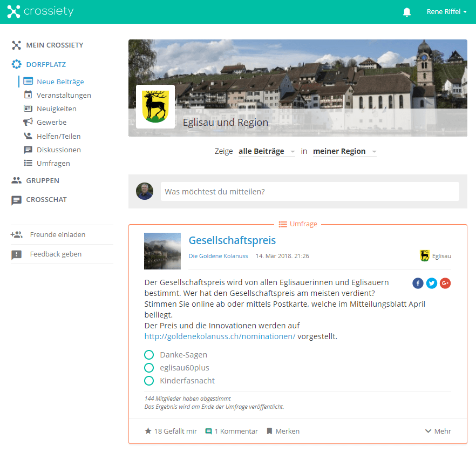Click the Gewerbe megaphone icon

coord(28,122)
